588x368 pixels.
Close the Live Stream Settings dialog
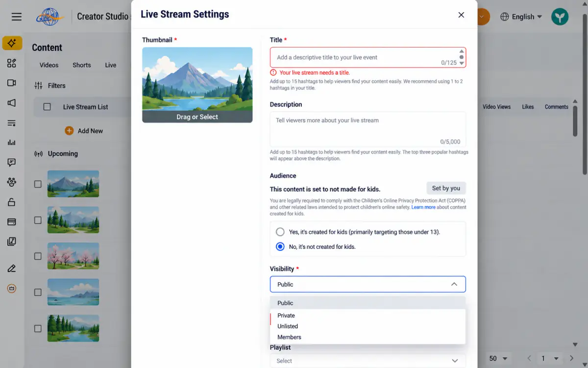click(461, 15)
